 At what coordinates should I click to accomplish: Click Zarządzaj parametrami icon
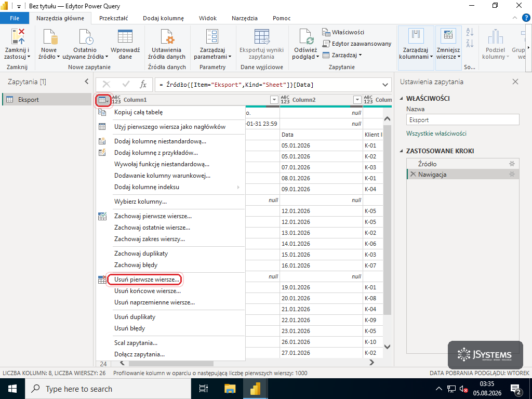(212, 37)
